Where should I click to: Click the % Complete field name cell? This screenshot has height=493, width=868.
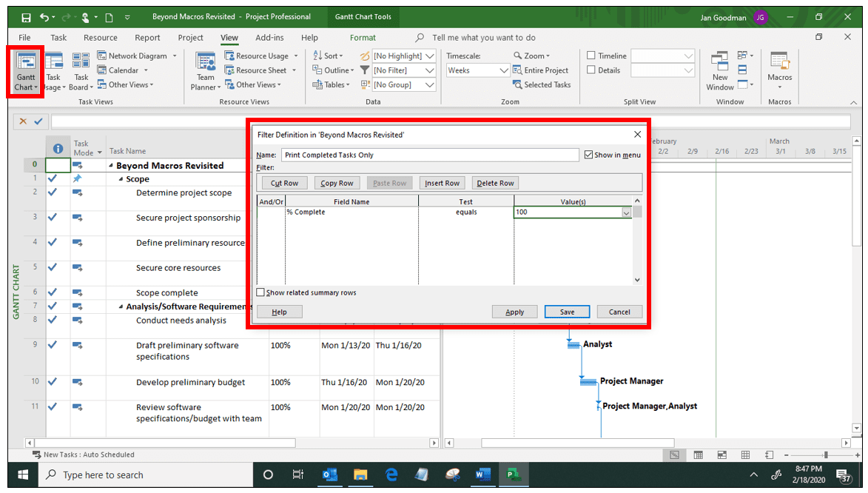[351, 212]
